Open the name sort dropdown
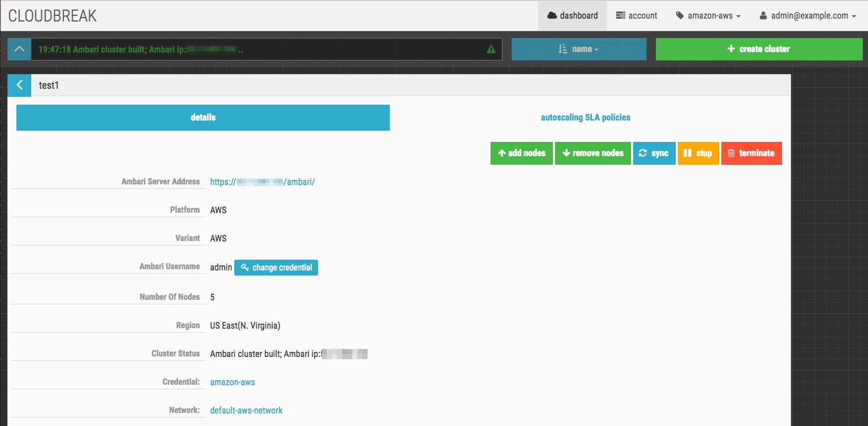Image resolution: width=868 pixels, height=426 pixels. (x=578, y=49)
